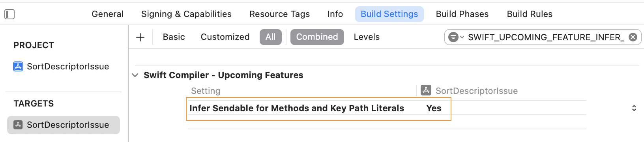Viewport: 644px width, 142px height.
Task: Clear the build settings search field
Action: click(633, 37)
